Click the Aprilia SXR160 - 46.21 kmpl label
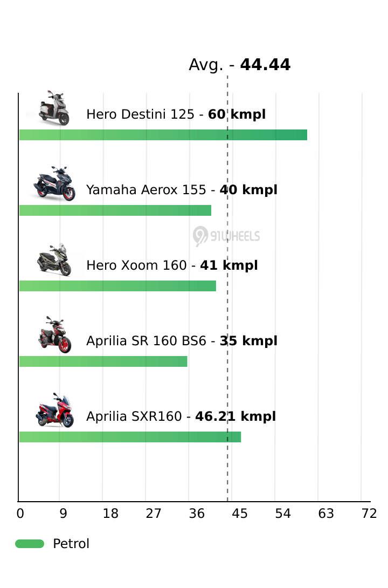Screen dimensions: 388x588 coord(181,416)
